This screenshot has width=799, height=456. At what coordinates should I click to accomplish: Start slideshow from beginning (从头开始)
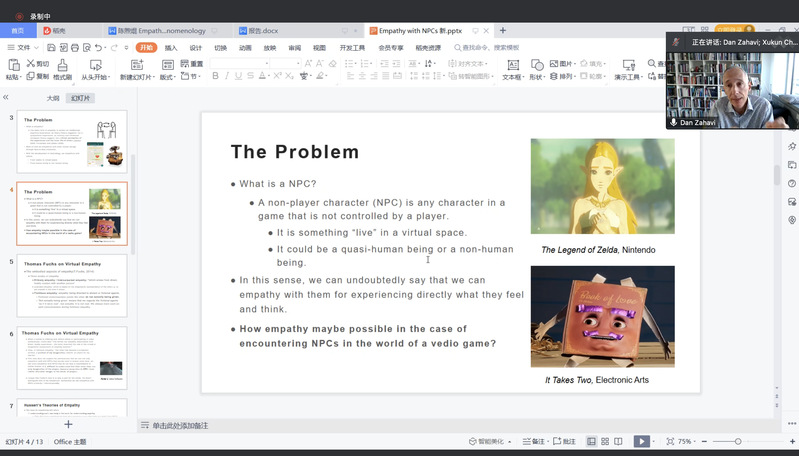pyautogui.click(x=95, y=69)
